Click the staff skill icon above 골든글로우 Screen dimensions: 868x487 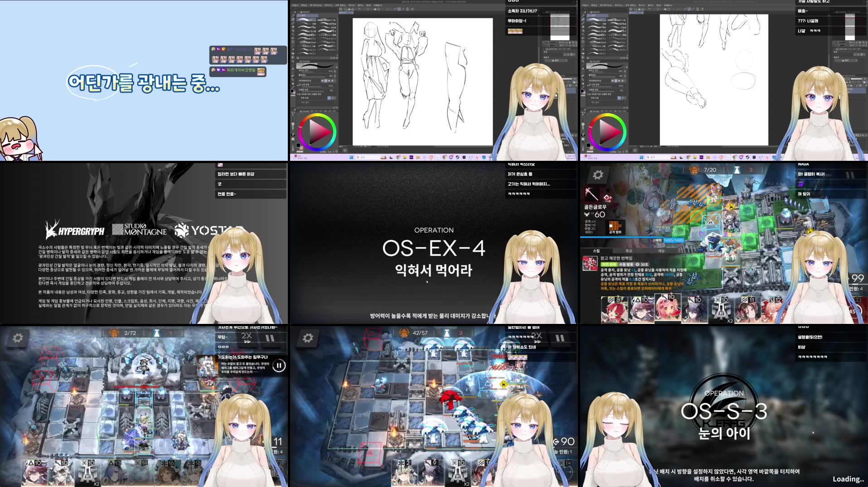click(x=592, y=194)
